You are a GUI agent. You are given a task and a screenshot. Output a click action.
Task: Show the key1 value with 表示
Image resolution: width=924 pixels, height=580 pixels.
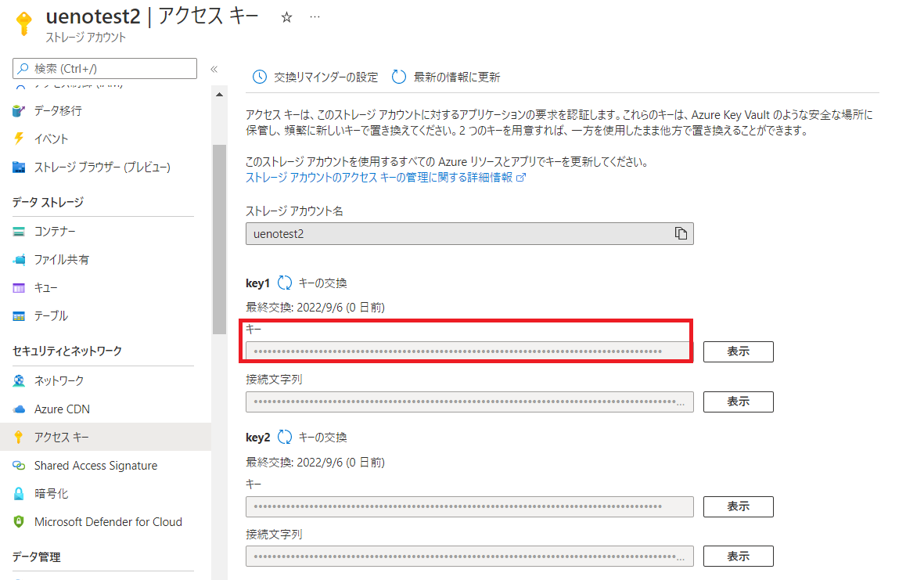pyautogui.click(x=737, y=351)
